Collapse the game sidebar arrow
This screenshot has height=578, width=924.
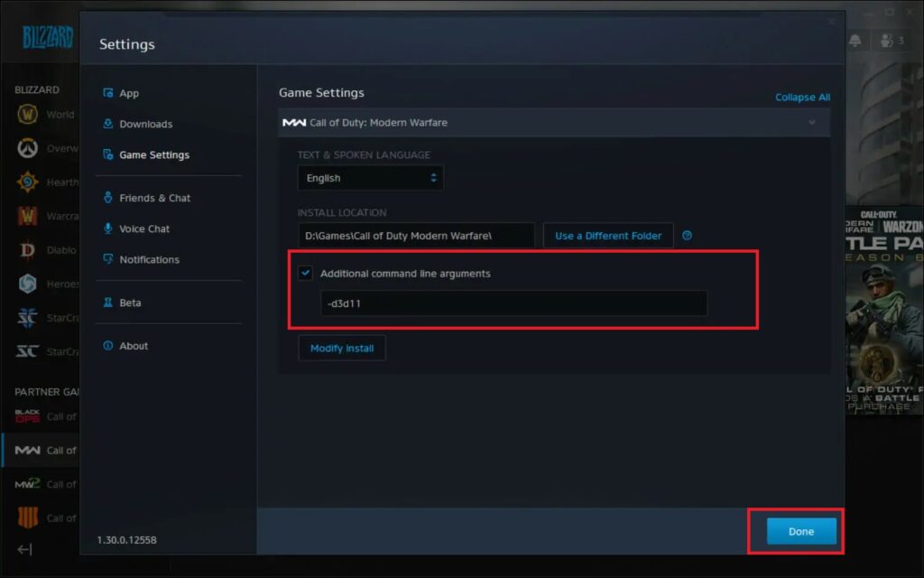pos(24,550)
